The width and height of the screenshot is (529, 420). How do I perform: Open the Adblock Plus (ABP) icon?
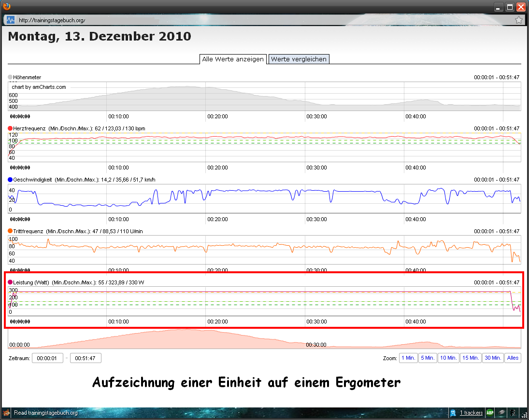pyautogui.click(x=489, y=413)
